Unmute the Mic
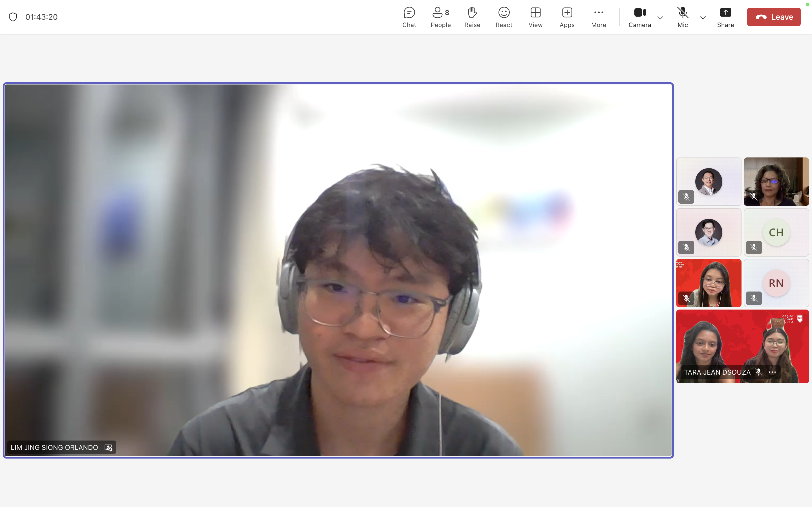 tap(683, 17)
